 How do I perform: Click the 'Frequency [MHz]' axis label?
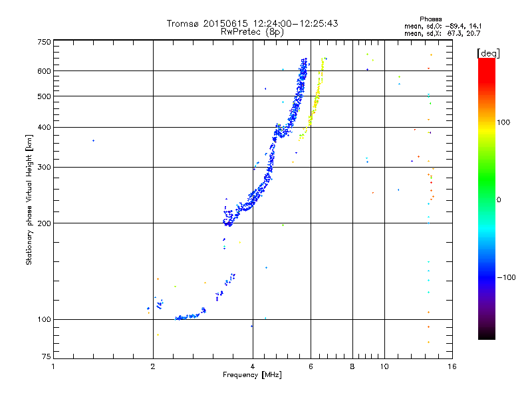pos(252,375)
